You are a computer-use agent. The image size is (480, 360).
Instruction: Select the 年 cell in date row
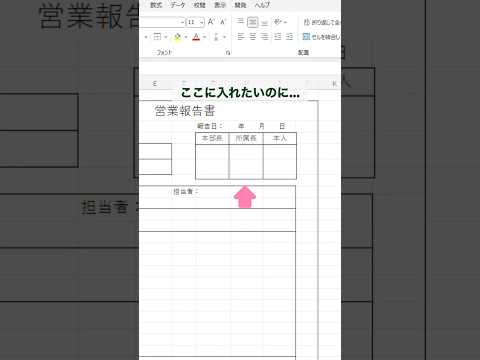pos(241,126)
